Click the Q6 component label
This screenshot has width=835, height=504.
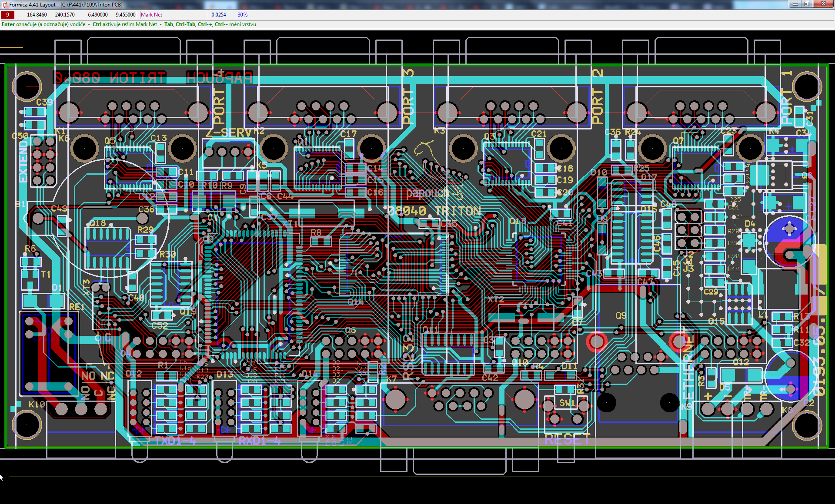point(351,331)
